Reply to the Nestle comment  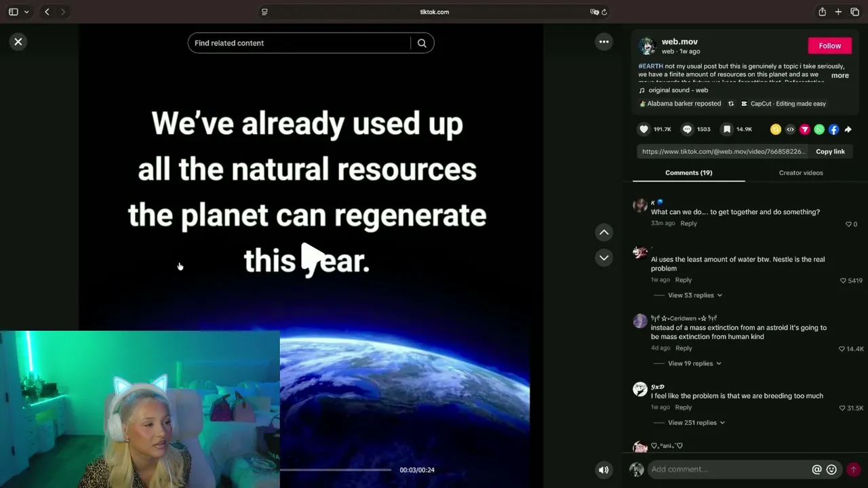pos(684,280)
